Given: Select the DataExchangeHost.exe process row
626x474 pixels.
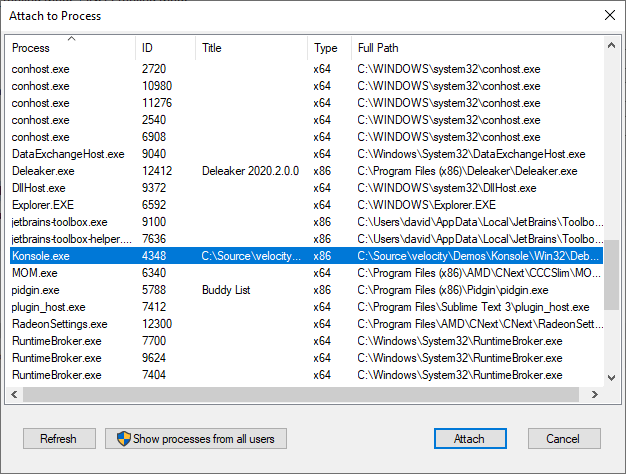Looking at the screenshot, I should pyautogui.click(x=306, y=154).
